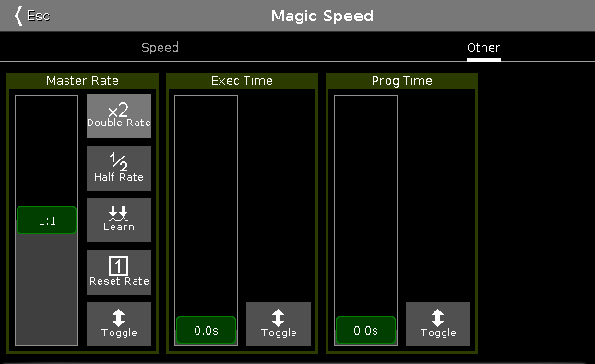
Task: Click the x2 Double Rate button
Action: tap(119, 116)
